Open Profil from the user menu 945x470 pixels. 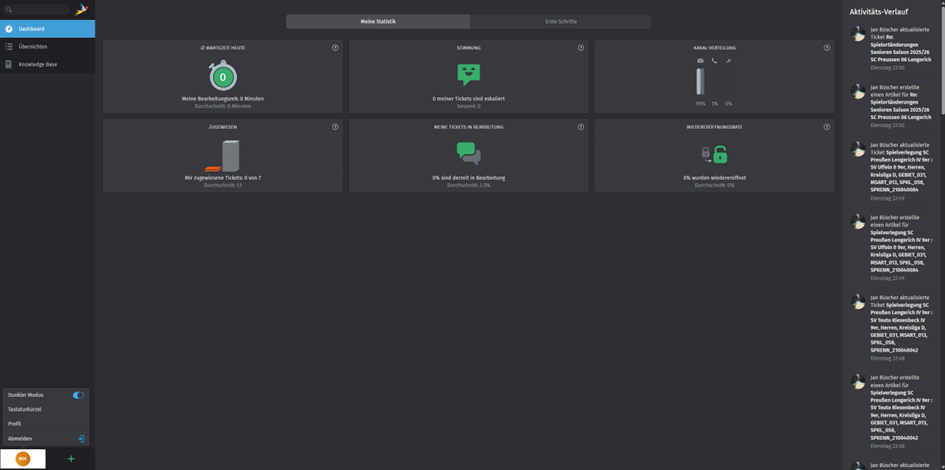coord(15,424)
